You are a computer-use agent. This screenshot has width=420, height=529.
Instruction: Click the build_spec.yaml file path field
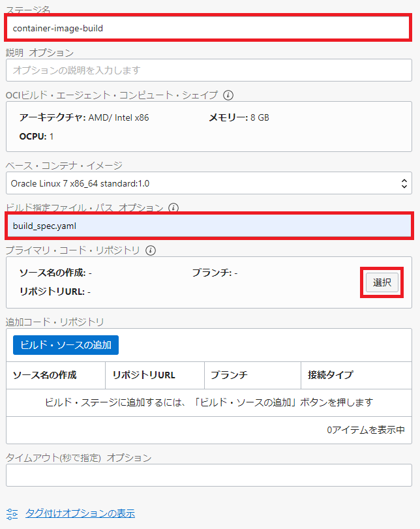tap(209, 226)
